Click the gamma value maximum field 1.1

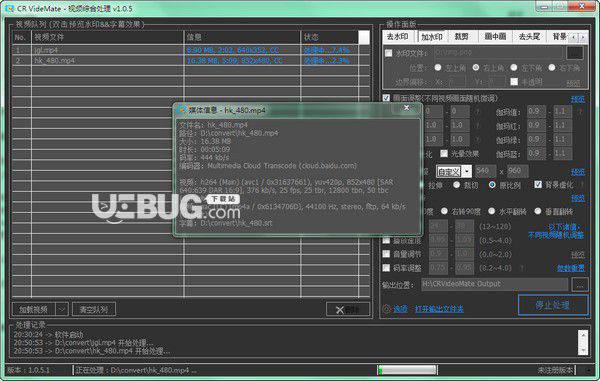point(562,112)
